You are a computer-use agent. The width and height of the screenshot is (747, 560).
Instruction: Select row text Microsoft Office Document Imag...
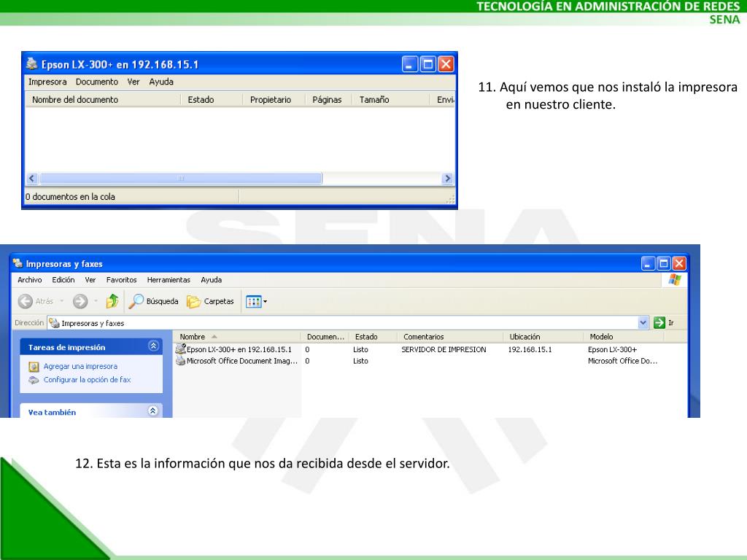point(242,361)
